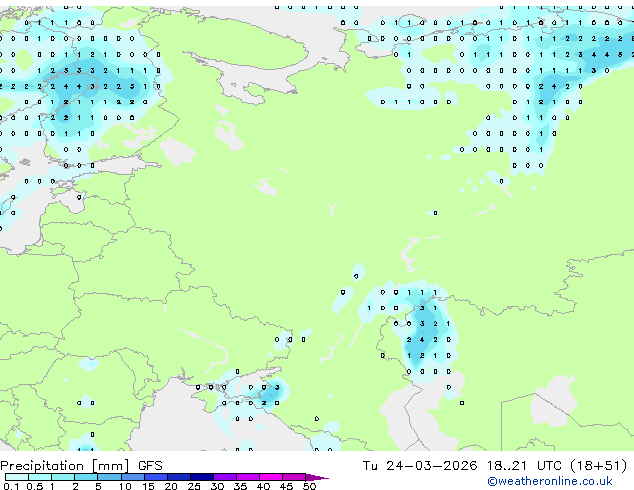Click the legend value '30'

[217, 486]
